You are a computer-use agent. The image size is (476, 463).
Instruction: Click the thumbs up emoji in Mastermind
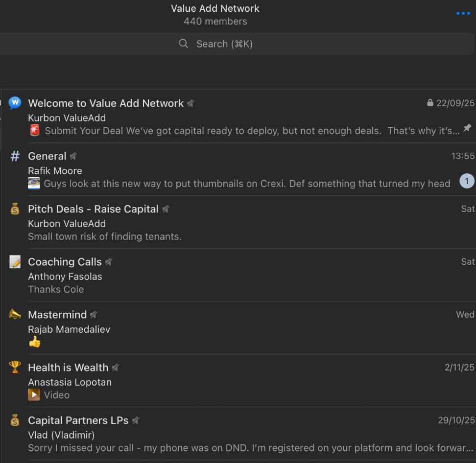(35, 342)
